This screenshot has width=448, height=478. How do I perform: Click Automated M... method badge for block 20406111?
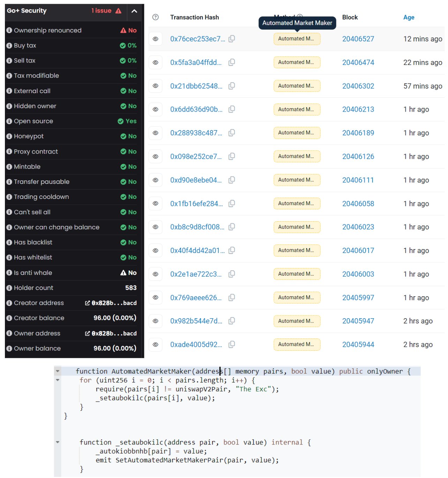point(297,180)
